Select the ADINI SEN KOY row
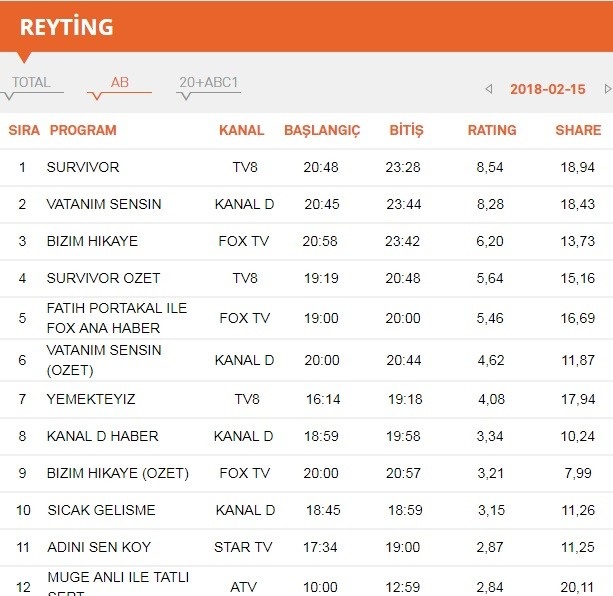The width and height of the screenshot is (613, 596). coord(96,547)
